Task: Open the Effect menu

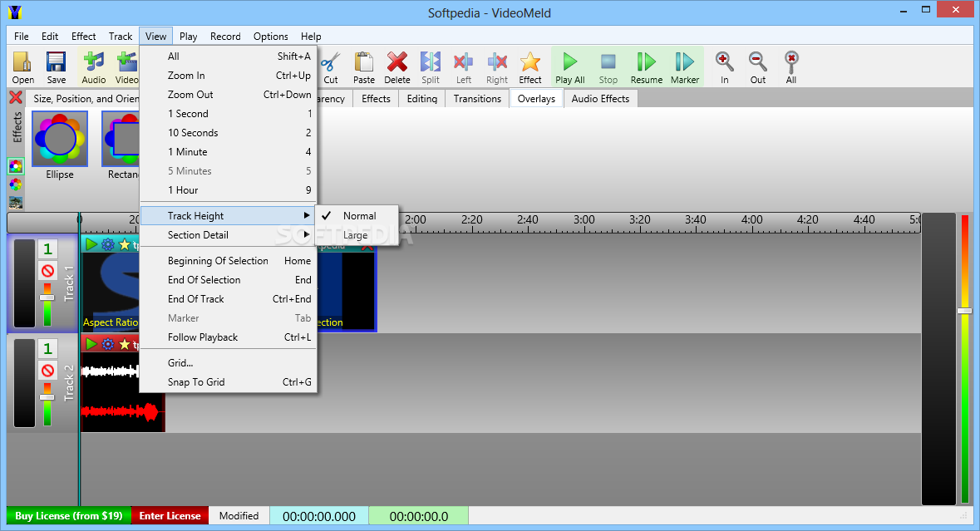Action: 84,37
